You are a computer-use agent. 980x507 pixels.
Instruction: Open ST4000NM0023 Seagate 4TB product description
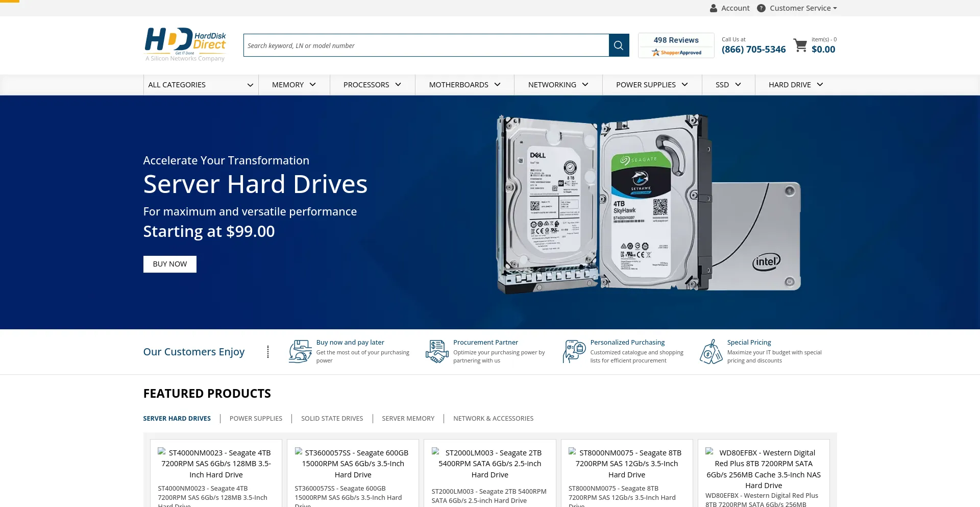(x=212, y=497)
